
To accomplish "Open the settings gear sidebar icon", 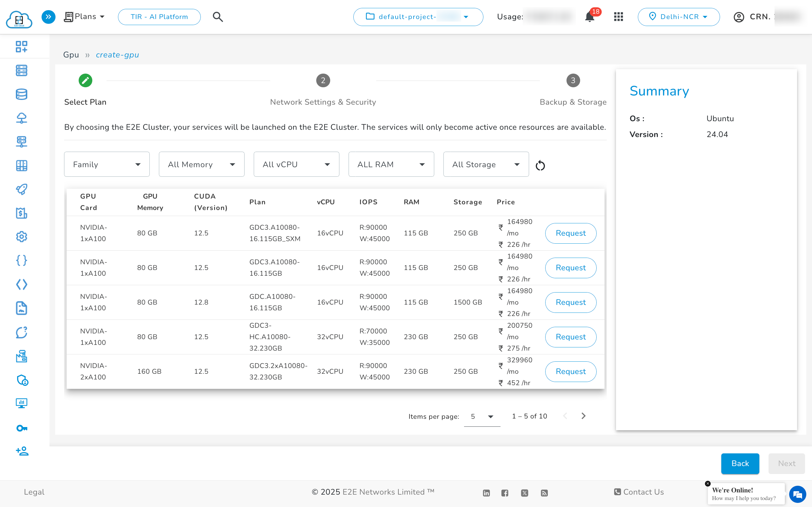I will 22,237.
